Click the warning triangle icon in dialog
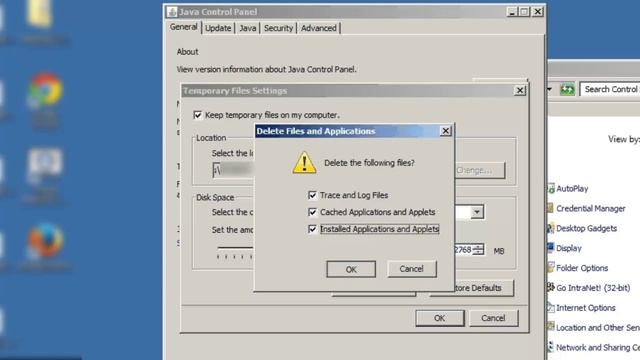Screen dimensions: 640x360 coord(304,162)
